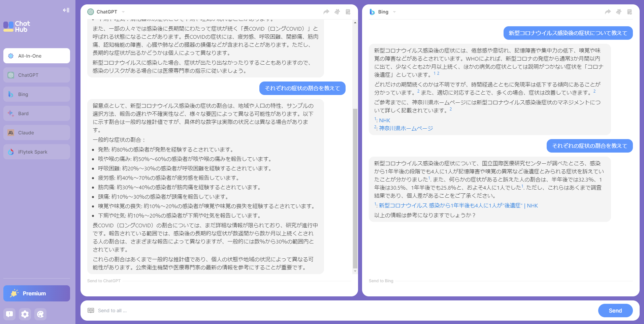
Task: Click the bullet line starting with 咳や喉の痛み
Action: [x=185, y=159]
